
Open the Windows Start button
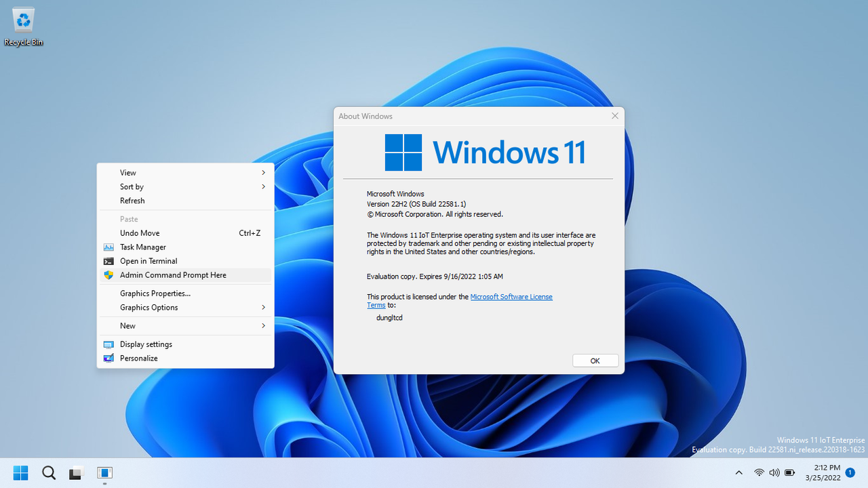pos(21,472)
